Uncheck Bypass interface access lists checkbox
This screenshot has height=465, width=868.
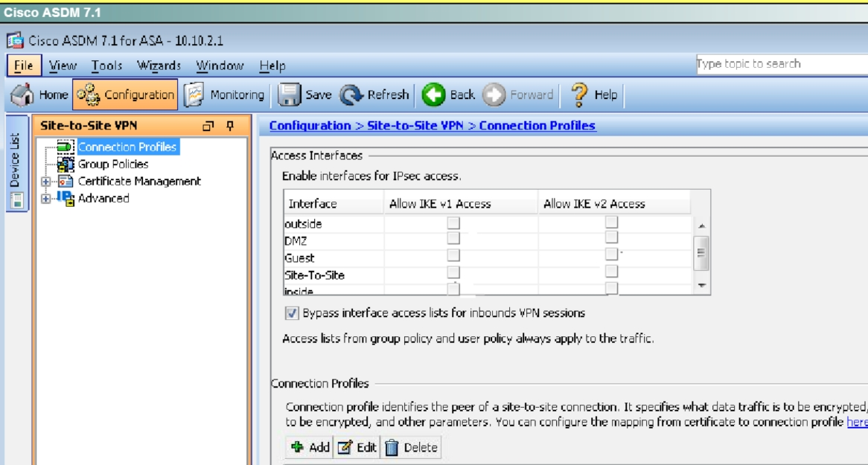click(x=292, y=313)
